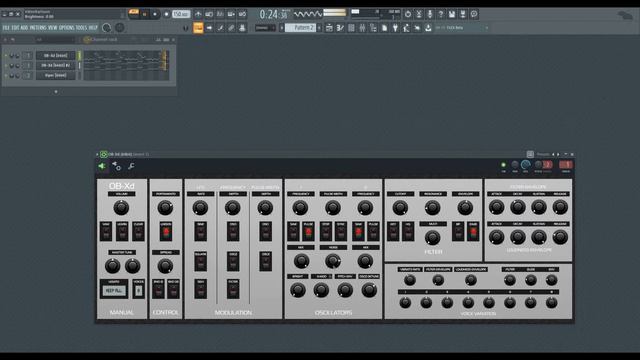Open the OB-Xd wrapper mixer track number selector

[566, 164]
